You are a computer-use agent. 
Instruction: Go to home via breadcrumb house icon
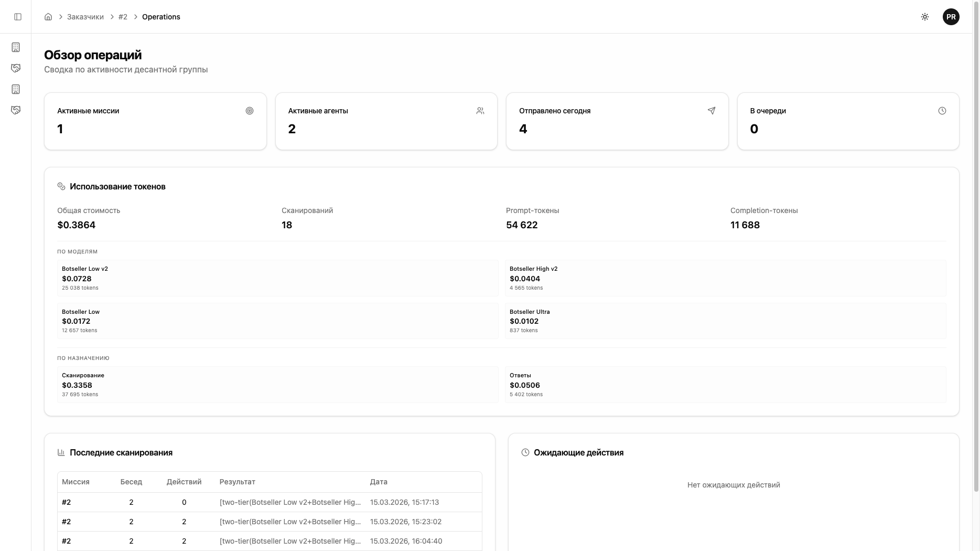48,17
